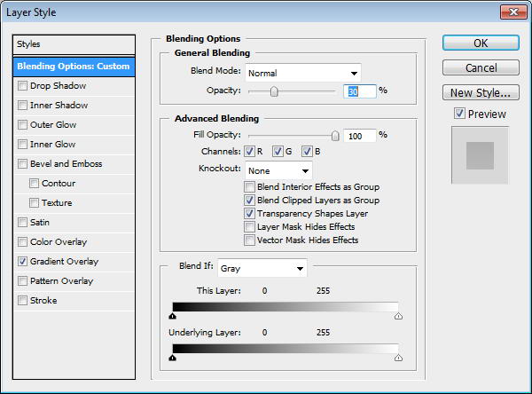Tick the Outer Glow checkbox
Screen dimensions: 532x394
[x=22, y=124]
